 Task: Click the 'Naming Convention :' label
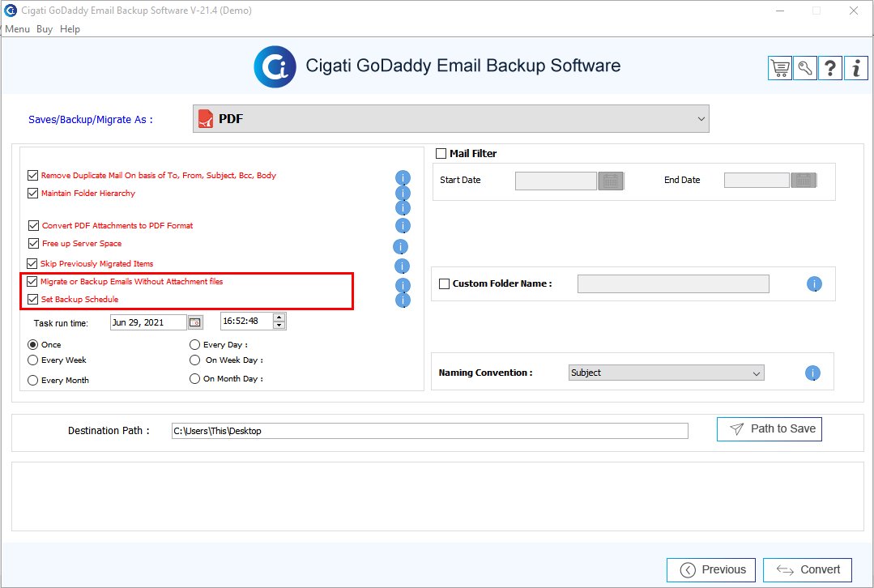point(485,373)
